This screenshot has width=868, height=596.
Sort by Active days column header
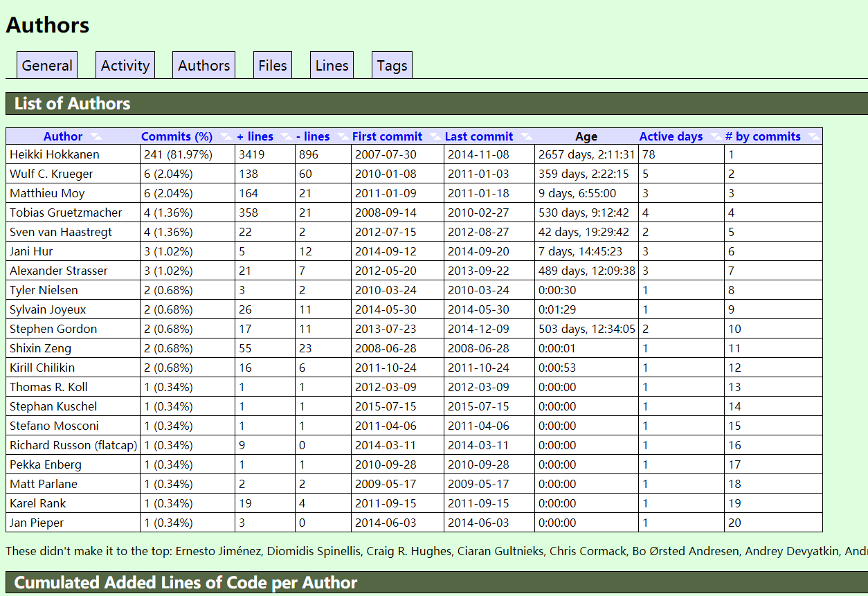pos(671,136)
